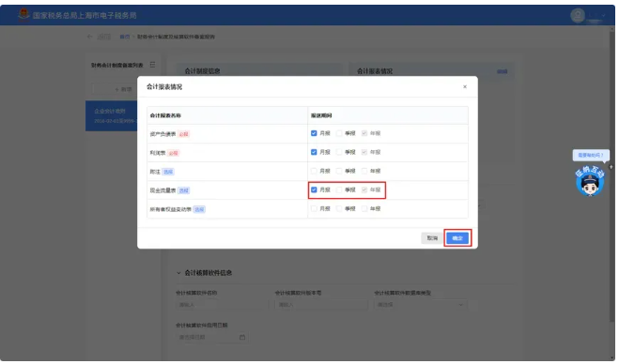619x364 pixels.
Task: Expand the user account dropdown arrow
Action: (x=603, y=15)
